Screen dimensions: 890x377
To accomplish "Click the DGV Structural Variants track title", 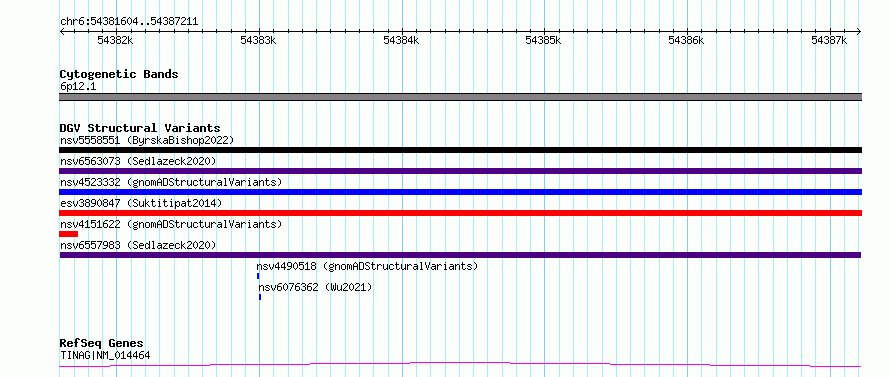I will [x=140, y=128].
